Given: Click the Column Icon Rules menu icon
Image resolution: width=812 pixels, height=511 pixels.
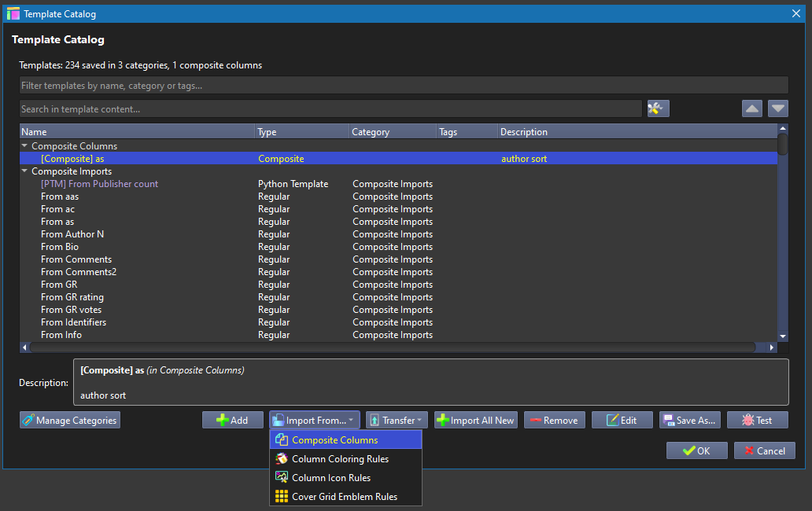Looking at the screenshot, I should click(x=282, y=477).
